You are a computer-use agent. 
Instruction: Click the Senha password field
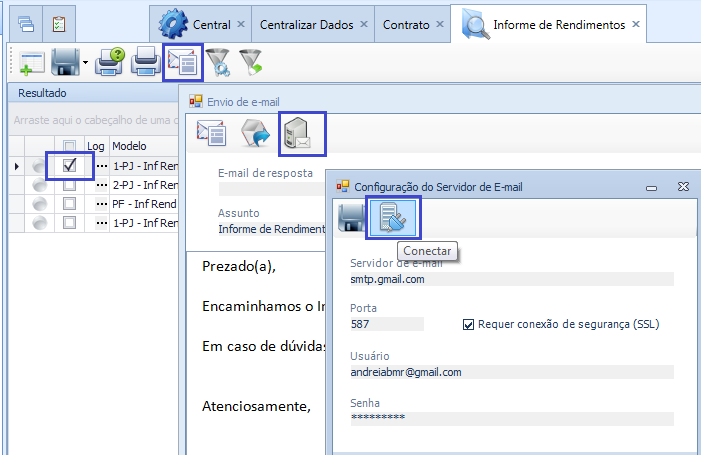click(512, 418)
